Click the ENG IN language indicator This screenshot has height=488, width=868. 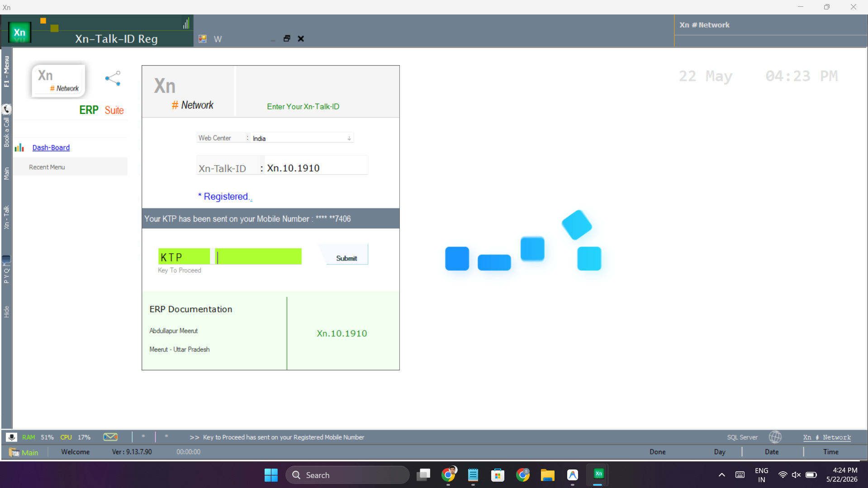click(762, 475)
